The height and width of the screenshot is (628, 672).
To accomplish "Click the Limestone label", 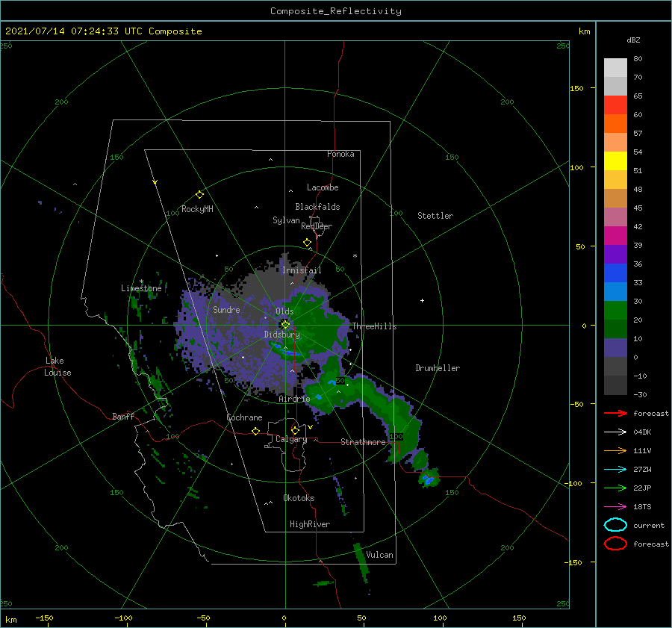I will [141, 288].
